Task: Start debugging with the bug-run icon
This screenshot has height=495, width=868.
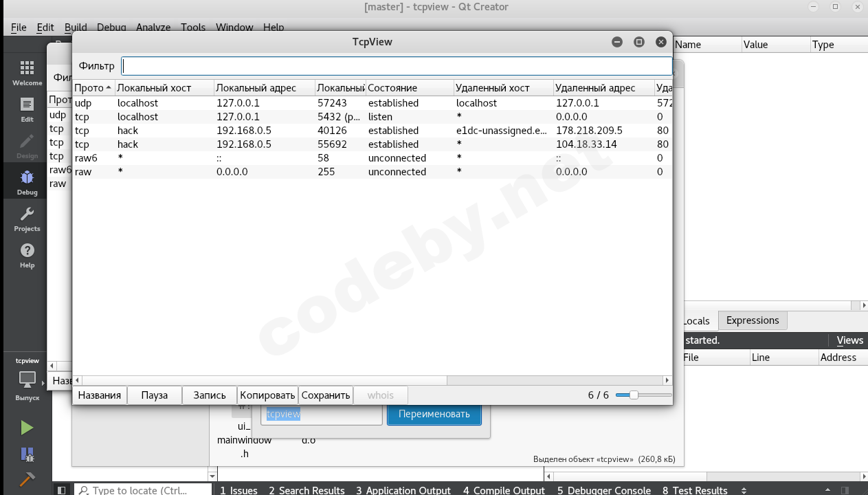Action: (27, 454)
